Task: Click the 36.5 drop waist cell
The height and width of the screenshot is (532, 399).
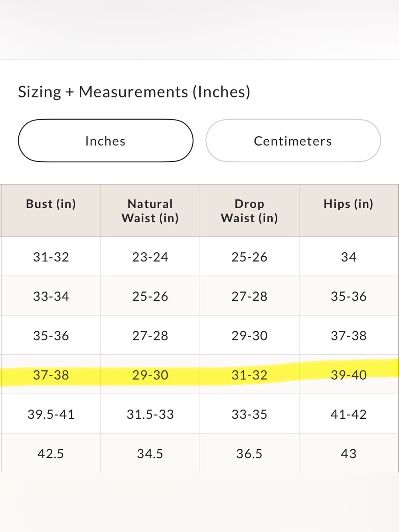Action: (249, 453)
